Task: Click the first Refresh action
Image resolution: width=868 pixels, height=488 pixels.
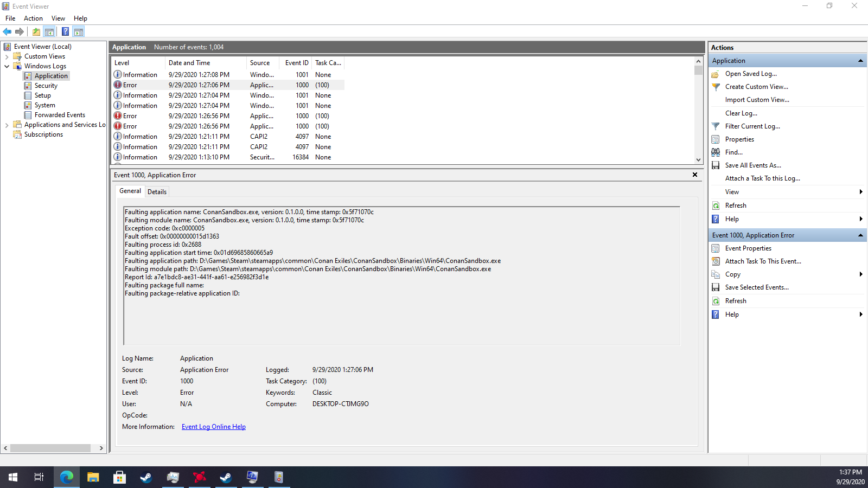Action: [736, 206]
